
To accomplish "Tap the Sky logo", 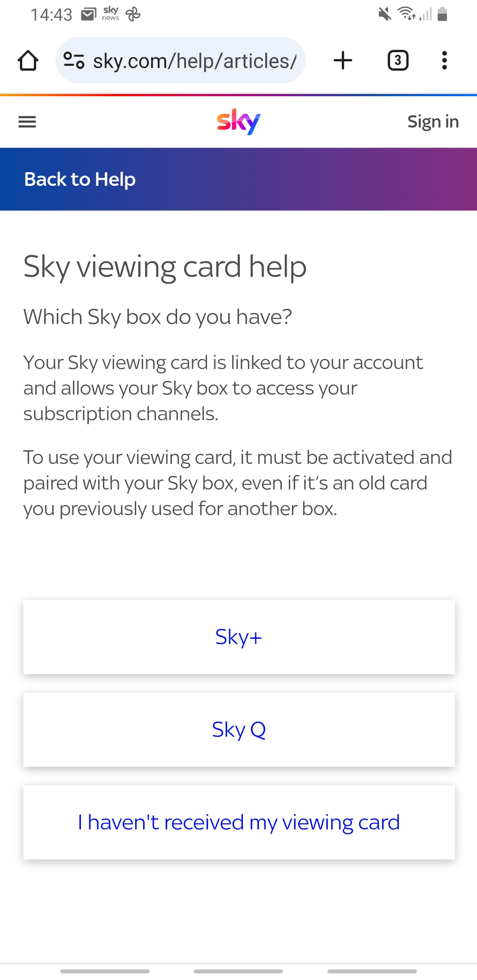I will coord(238,121).
